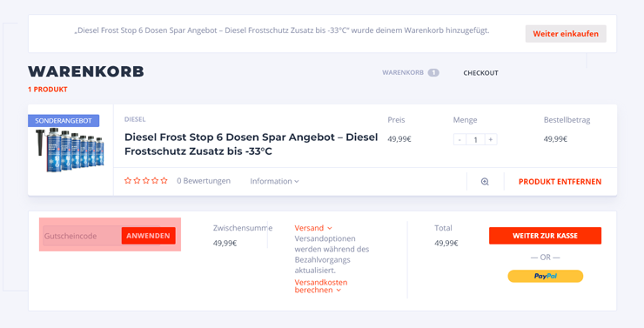Click the magnifier zoom icon for the product

pos(485,182)
